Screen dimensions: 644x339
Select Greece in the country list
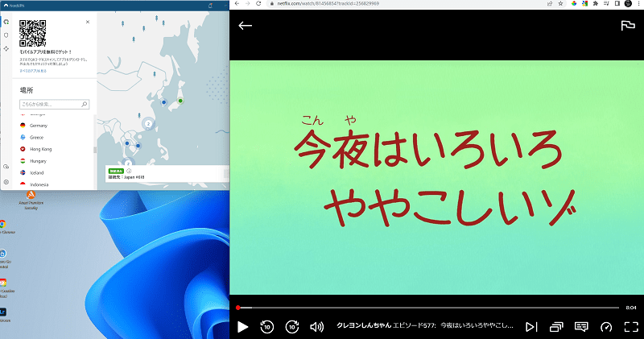[54, 137]
